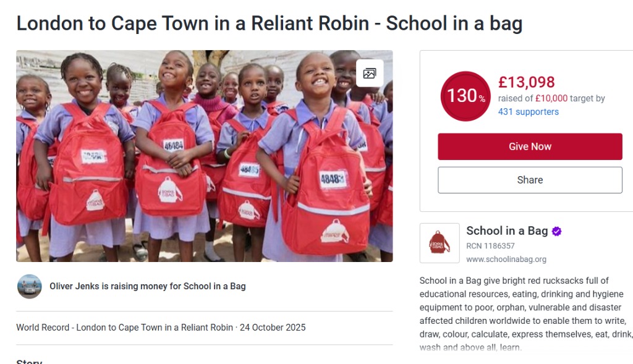Visit www.schoolinabag.org website link

506,260
